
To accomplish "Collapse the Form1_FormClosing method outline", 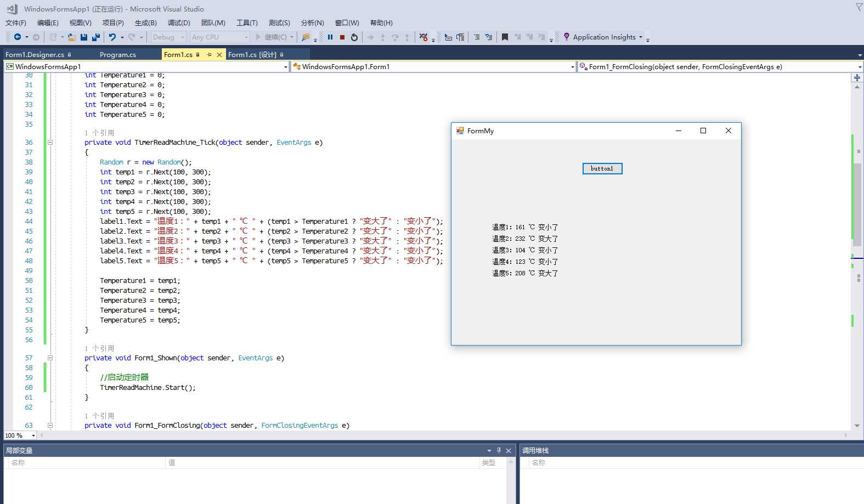I will tap(50, 426).
